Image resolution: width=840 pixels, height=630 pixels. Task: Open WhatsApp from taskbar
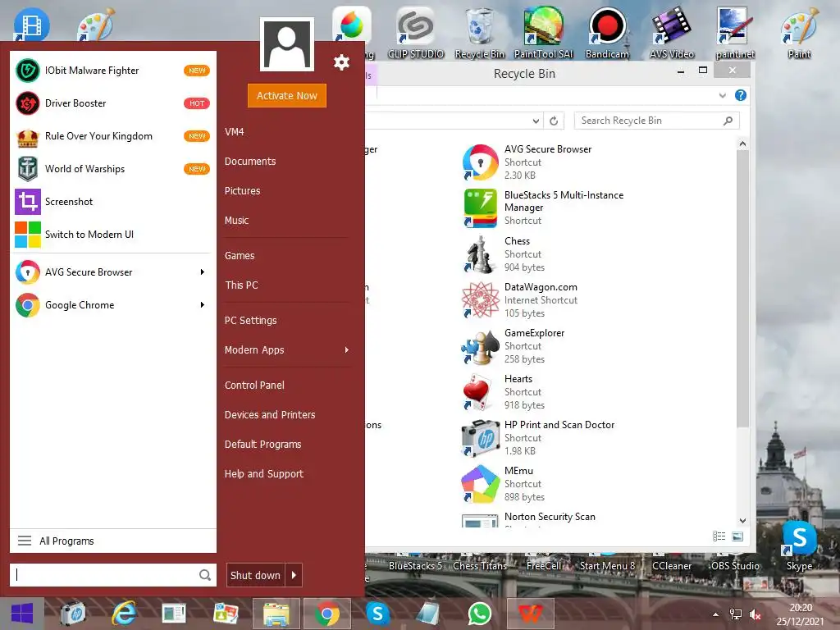(x=479, y=614)
